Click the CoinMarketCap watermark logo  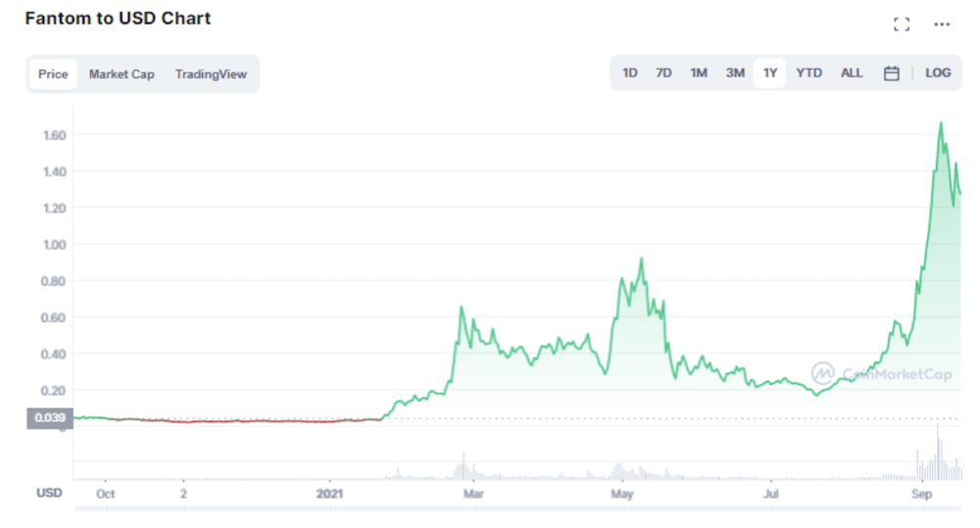[x=881, y=373]
